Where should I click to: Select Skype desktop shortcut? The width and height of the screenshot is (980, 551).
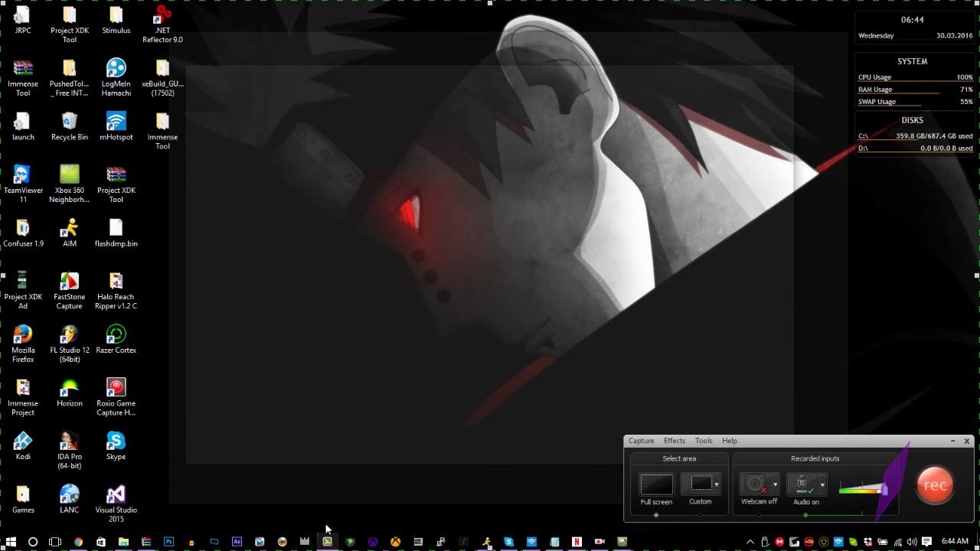(x=116, y=447)
